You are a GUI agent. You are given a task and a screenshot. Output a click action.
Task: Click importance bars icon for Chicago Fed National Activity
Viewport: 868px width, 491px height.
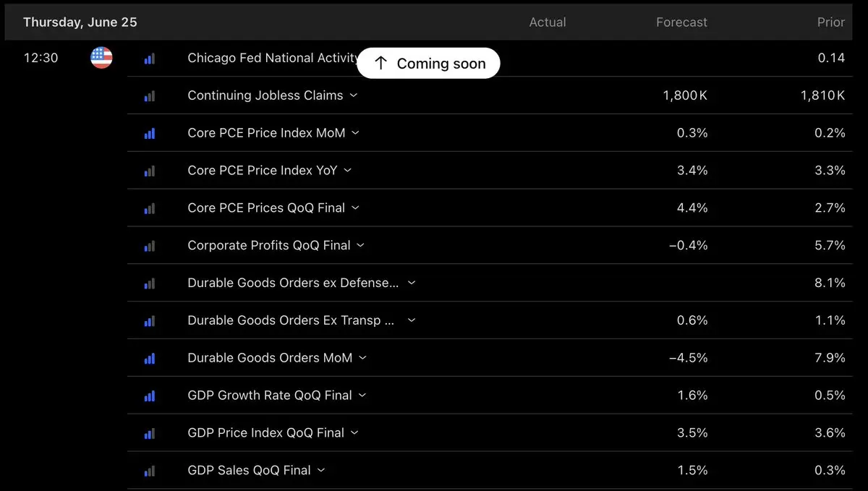point(150,59)
